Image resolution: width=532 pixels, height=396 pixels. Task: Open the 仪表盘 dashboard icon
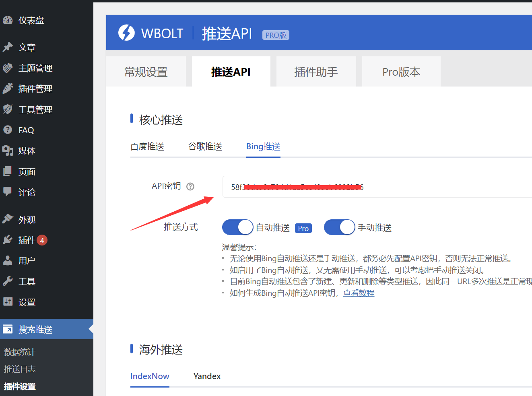(8, 20)
